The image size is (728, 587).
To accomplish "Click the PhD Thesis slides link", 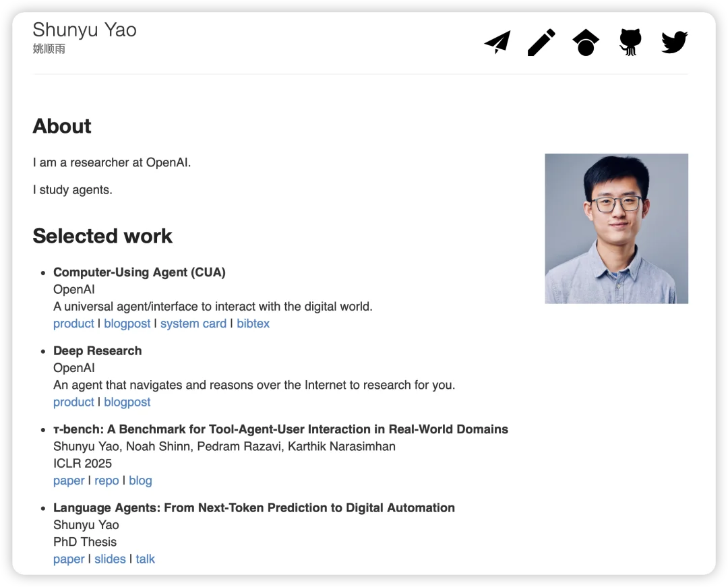I will click(110, 559).
